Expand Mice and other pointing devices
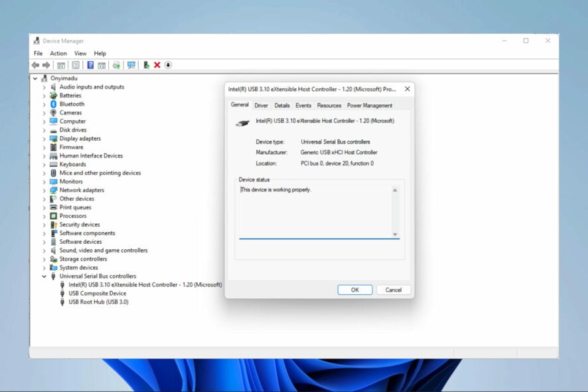 point(44,173)
